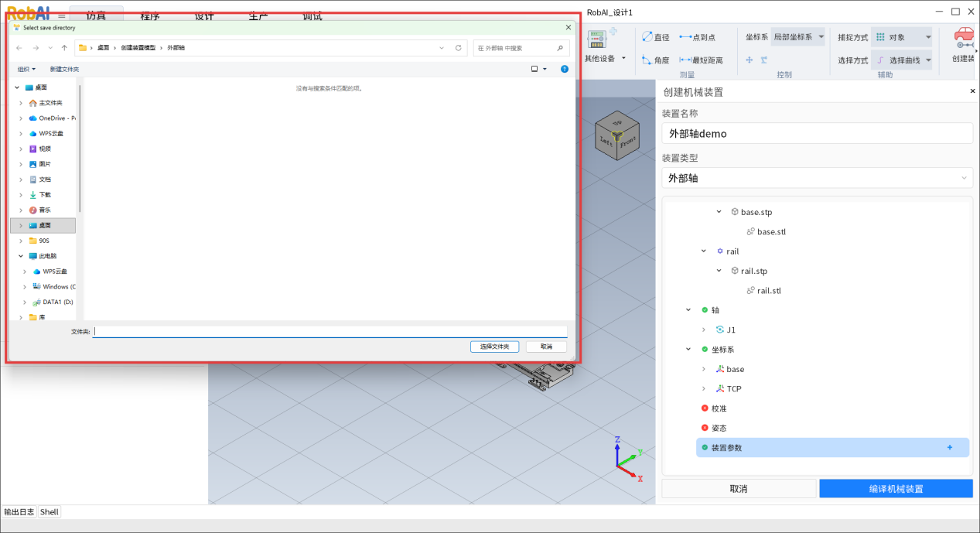Click the red status icon beside 校准
The width and height of the screenshot is (980, 533).
[x=705, y=408]
